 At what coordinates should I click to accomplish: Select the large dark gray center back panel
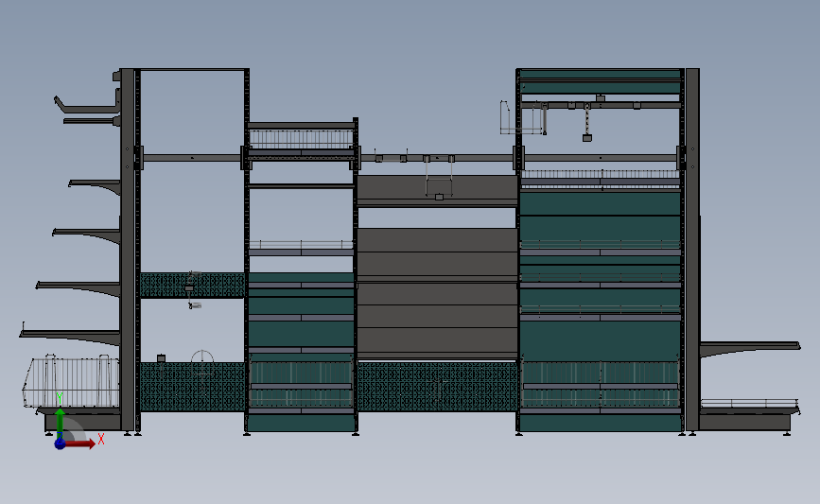pos(437,293)
